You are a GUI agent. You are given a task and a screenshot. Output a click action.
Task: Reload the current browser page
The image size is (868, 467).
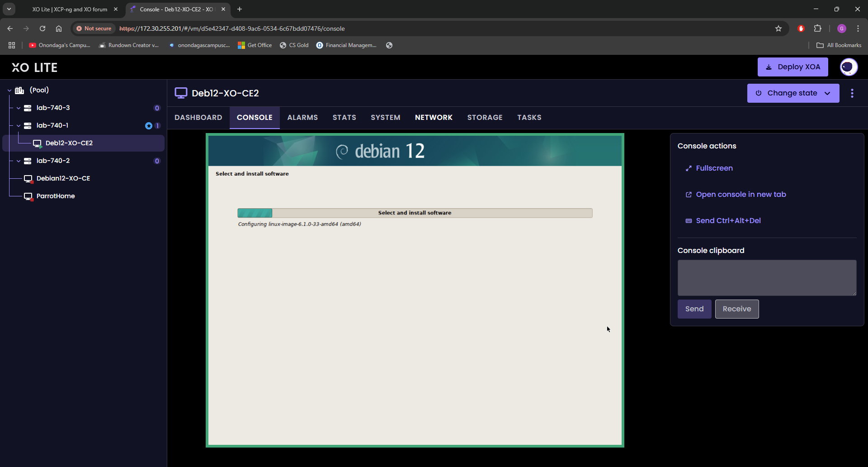[x=42, y=29]
